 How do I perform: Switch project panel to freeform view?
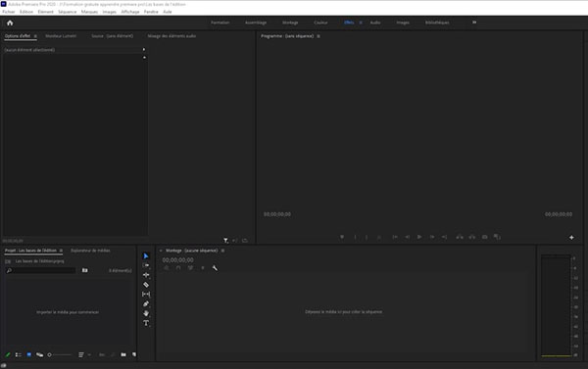39,354
